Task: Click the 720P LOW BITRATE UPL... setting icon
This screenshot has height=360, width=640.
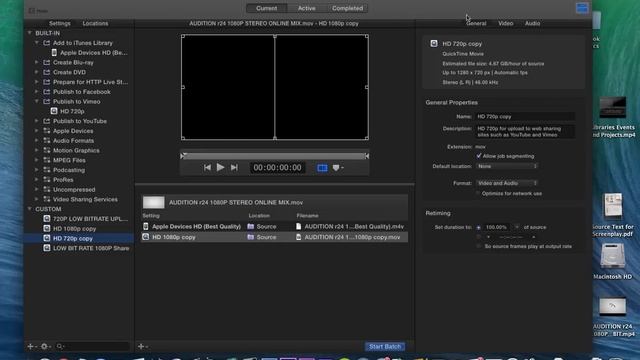Action: (47, 219)
